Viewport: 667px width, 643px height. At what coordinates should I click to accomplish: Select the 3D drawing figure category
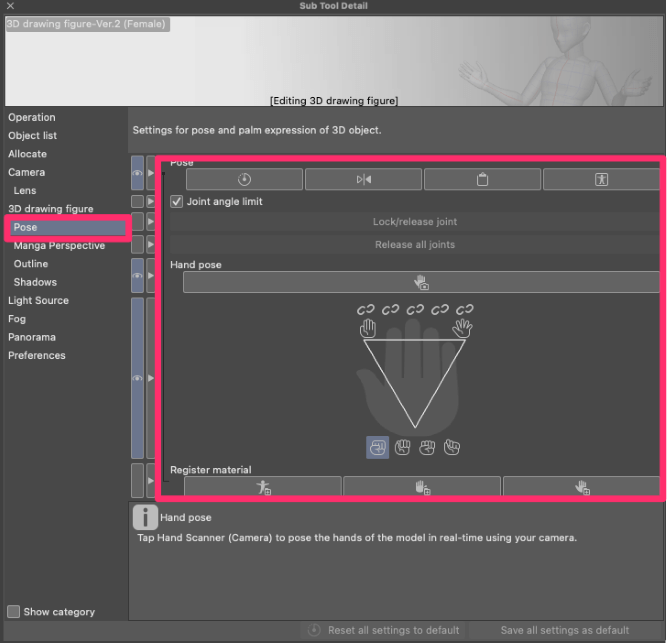[51, 209]
